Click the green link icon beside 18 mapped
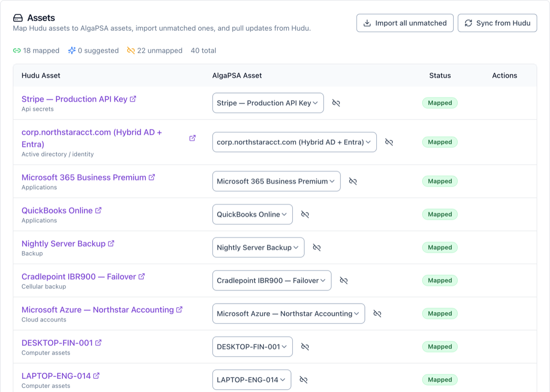This screenshot has width=550, height=392. (17, 50)
